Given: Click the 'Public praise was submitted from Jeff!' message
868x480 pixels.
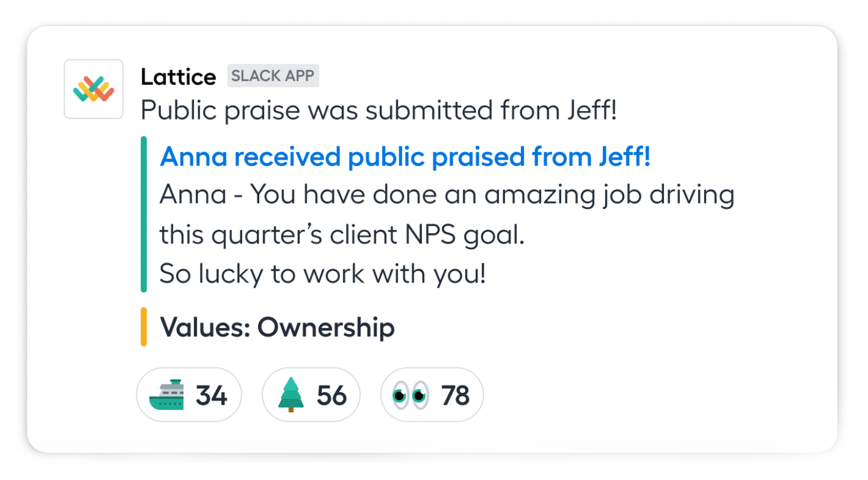Looking at the screenshot, I should point(379,110).
